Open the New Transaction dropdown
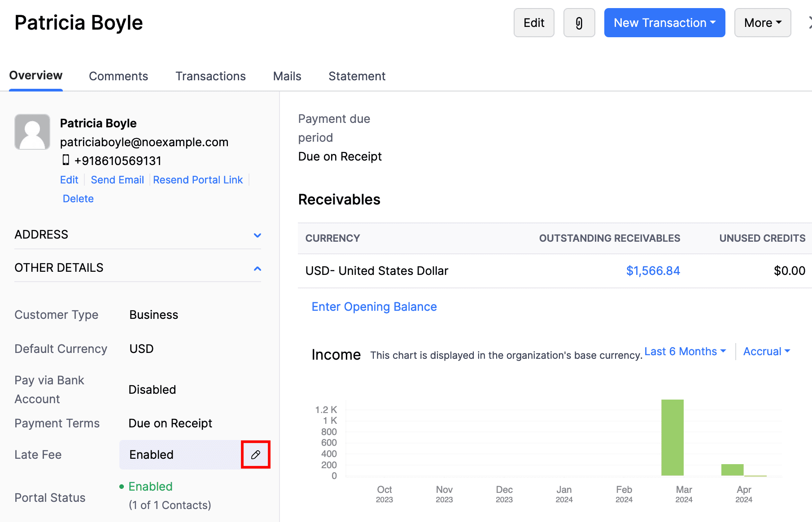 (664, 22)
